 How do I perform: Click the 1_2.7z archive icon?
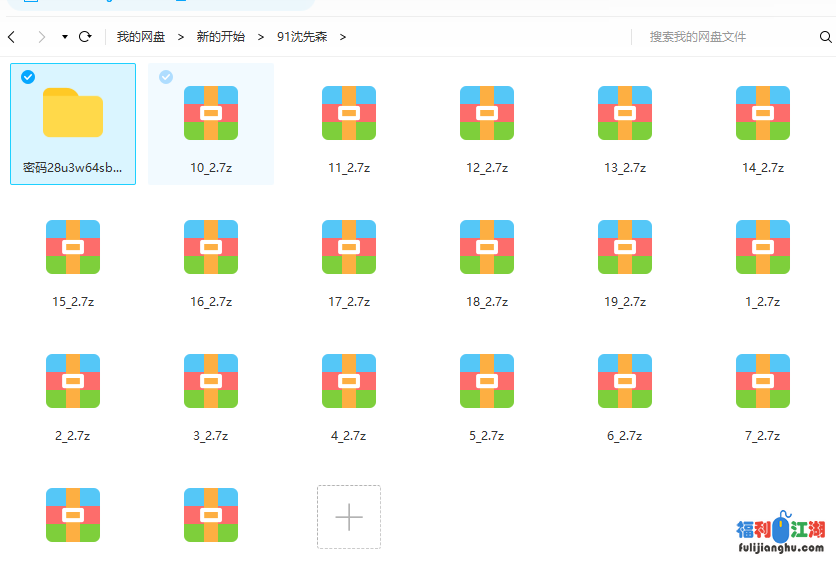[x=763, y=247]
